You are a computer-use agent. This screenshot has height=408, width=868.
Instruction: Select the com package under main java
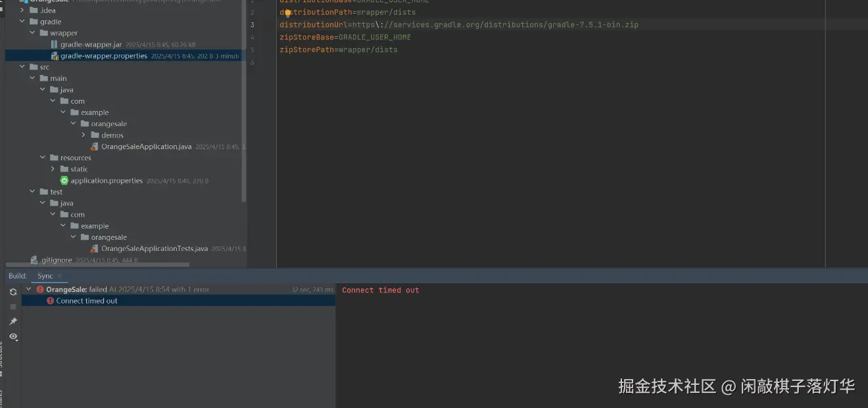(x=78, y=101)
